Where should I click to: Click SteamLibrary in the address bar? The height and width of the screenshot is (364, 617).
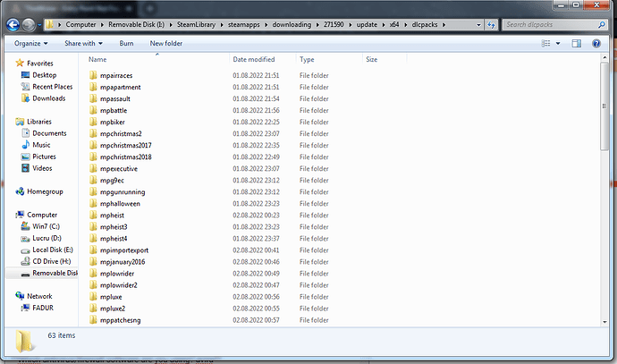coord(196,24)
